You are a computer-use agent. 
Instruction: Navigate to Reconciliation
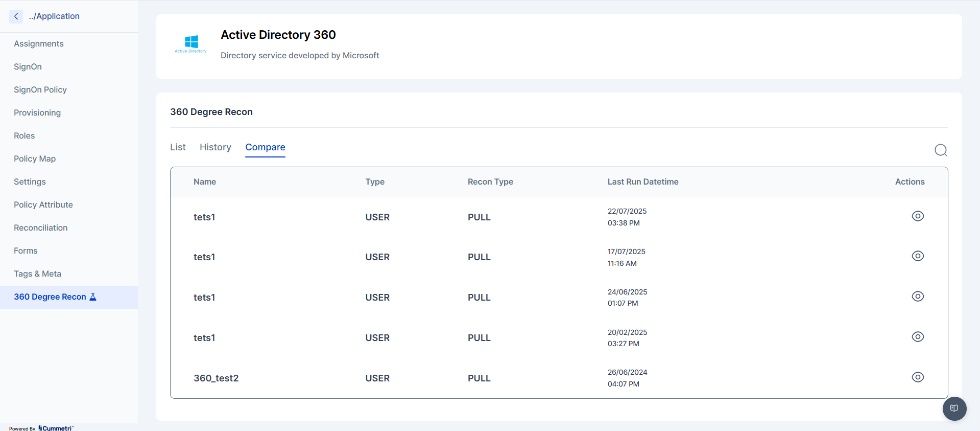41,228
